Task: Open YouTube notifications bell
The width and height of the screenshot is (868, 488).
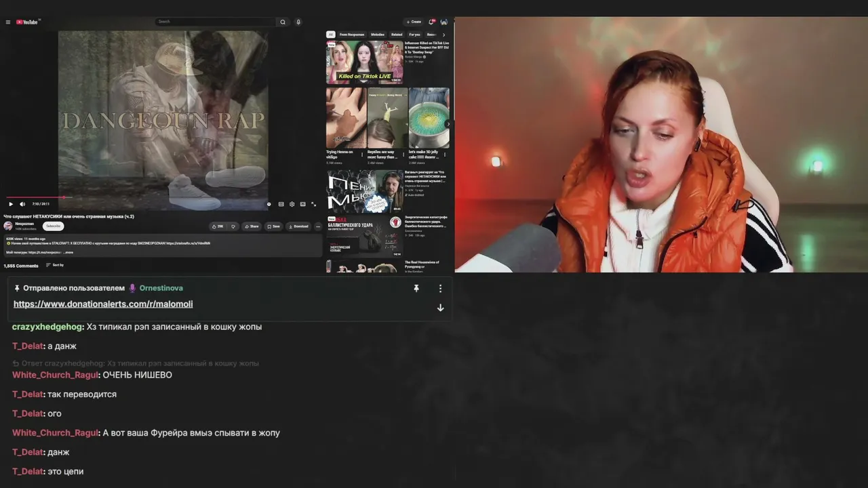Action: (x=431, y=22)
